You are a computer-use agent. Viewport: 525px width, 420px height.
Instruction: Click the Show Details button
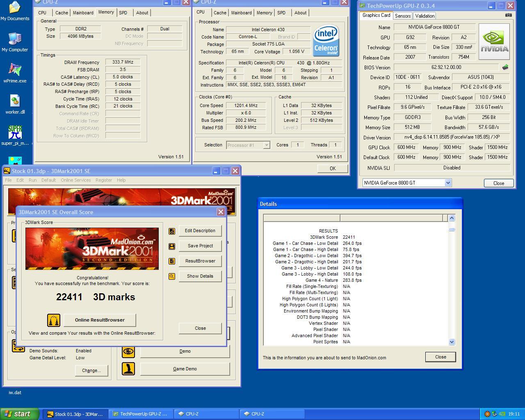200,276
